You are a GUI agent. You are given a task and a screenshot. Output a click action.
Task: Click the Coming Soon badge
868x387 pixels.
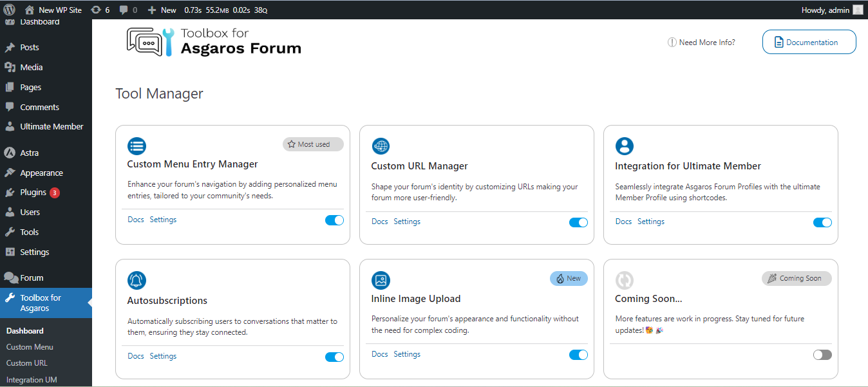pos(797,278)
